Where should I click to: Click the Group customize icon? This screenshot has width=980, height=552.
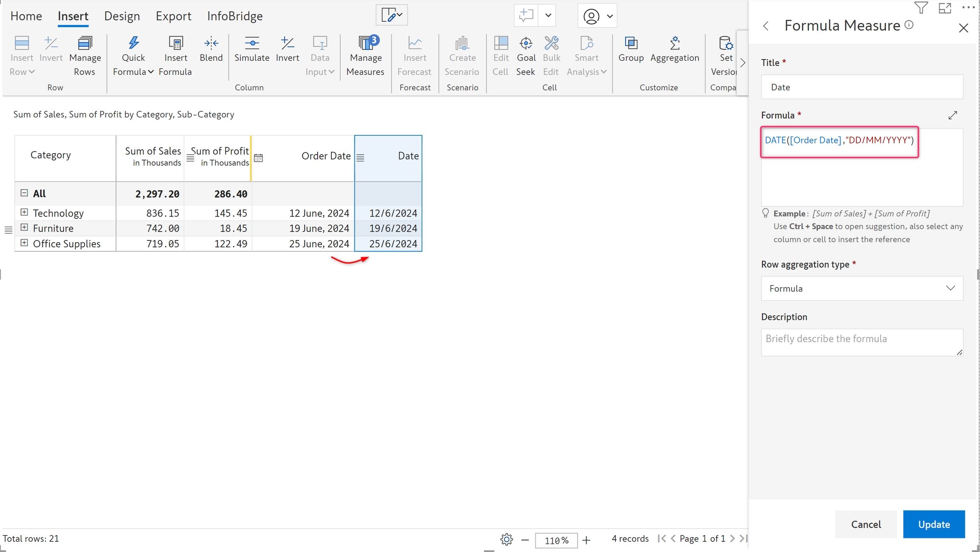[x=631, y=43]
